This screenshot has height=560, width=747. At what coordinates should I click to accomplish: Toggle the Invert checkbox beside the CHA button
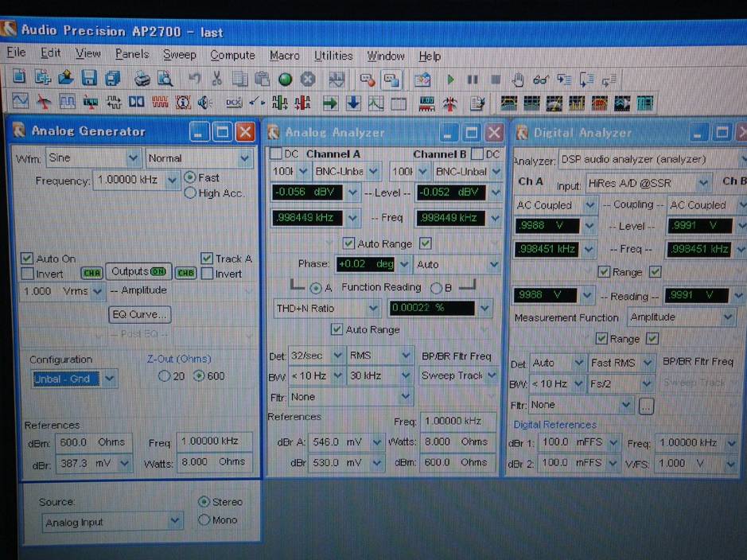click(x=28, y=274)
